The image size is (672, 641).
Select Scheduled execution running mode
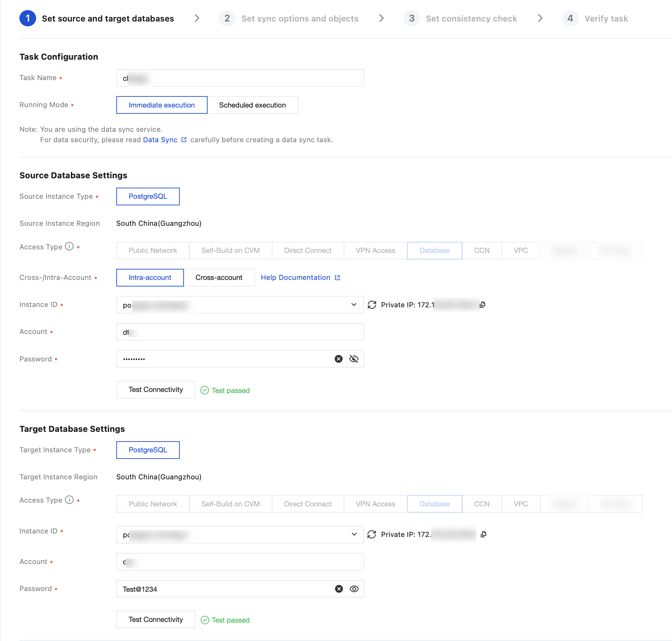[x=252, y=105]
